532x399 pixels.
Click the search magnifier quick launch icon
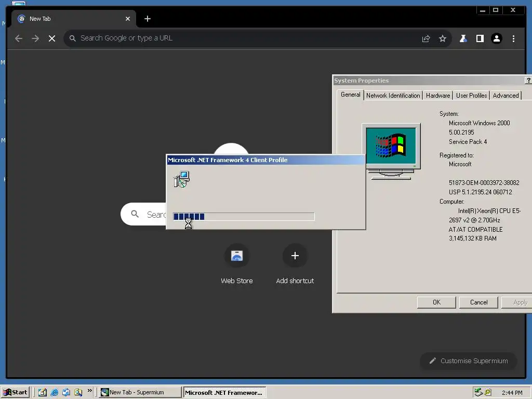coord(78,392)
